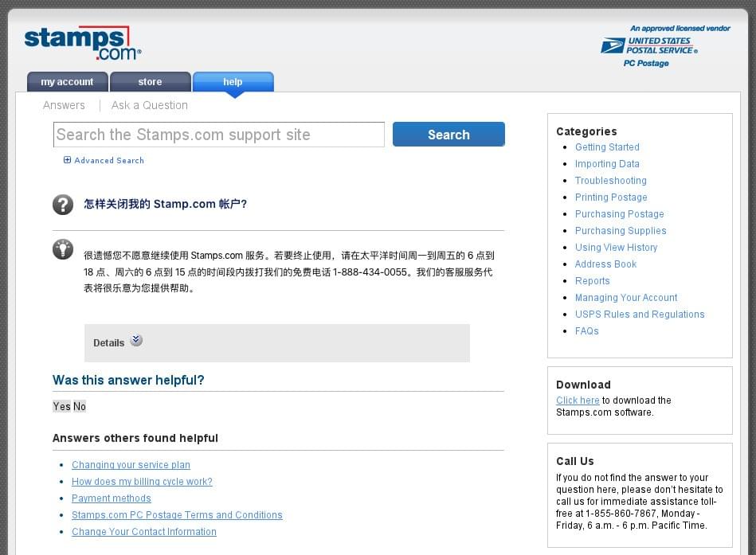Image resolution: width=756 pixels, height=555 pixels.
Task: Open the Changing your service plan answer
Action: [131, 465]
